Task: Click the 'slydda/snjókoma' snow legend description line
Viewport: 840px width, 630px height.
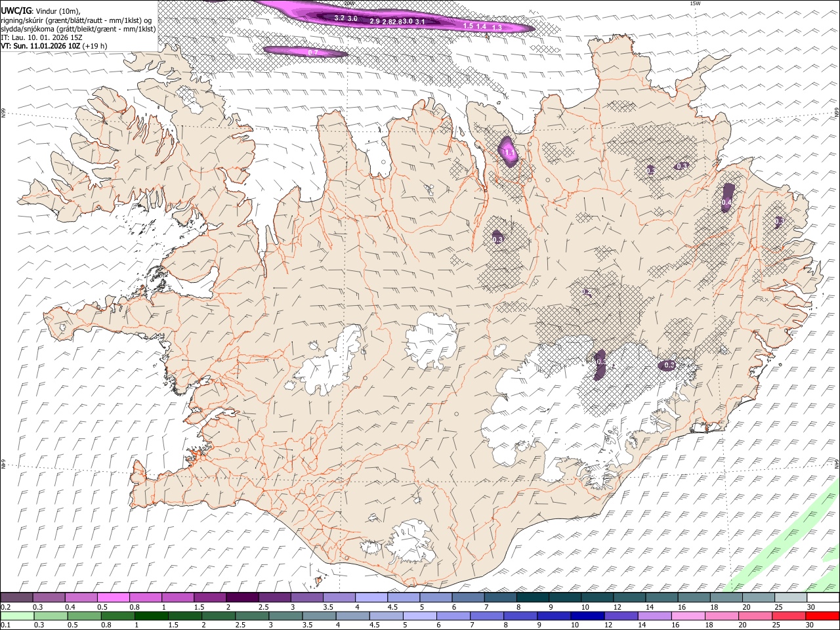Action: [x=78, y=29]
